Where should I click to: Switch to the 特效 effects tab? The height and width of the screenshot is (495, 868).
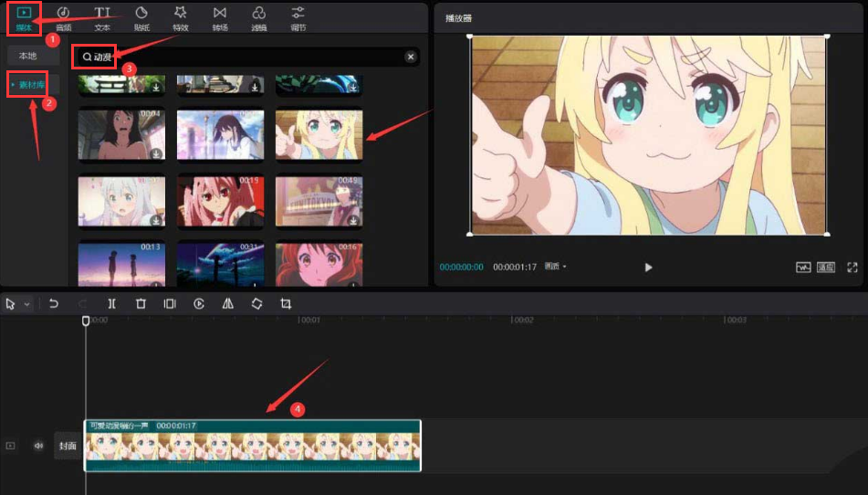pyautogui.click(x=181, y=18)
